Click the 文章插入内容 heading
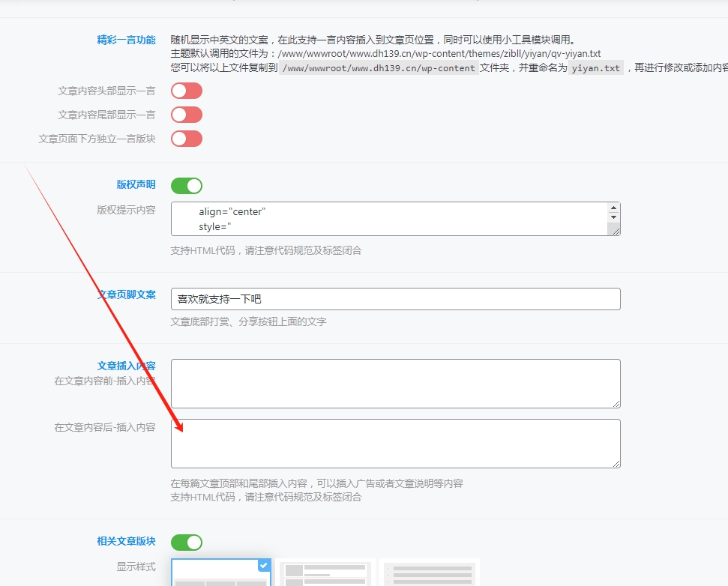 126,366
